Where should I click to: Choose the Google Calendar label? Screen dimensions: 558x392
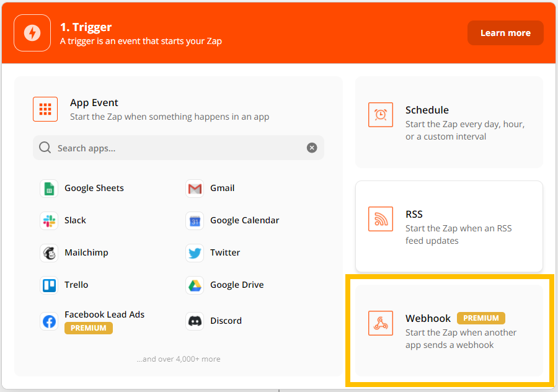[244, 220]
